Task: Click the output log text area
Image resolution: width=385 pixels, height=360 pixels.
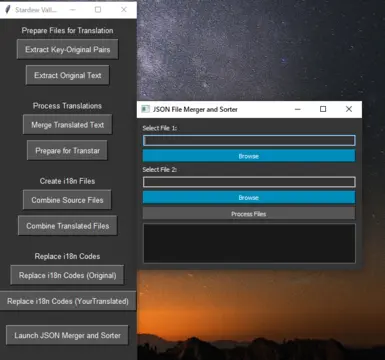Action: pyautogui.click(x=249, y=243)
